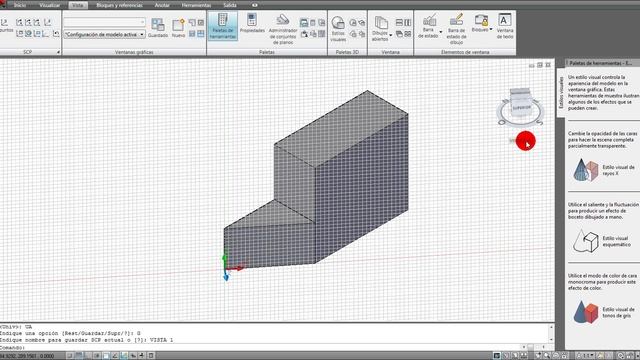
Task: Click the top-left small icon in Paletas panel
Action: [304, 22]
